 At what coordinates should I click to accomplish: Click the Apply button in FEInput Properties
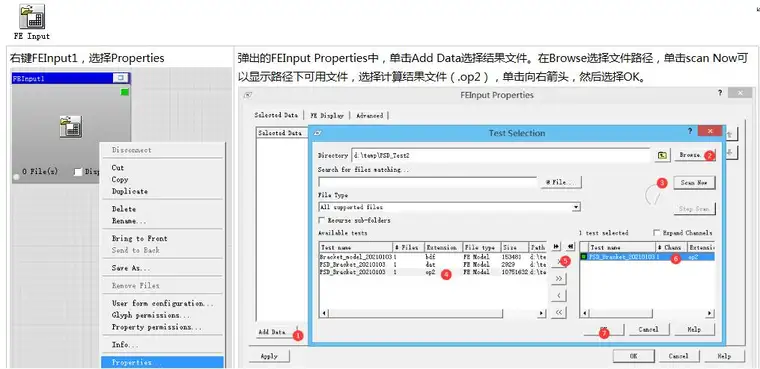pos(269,356)
